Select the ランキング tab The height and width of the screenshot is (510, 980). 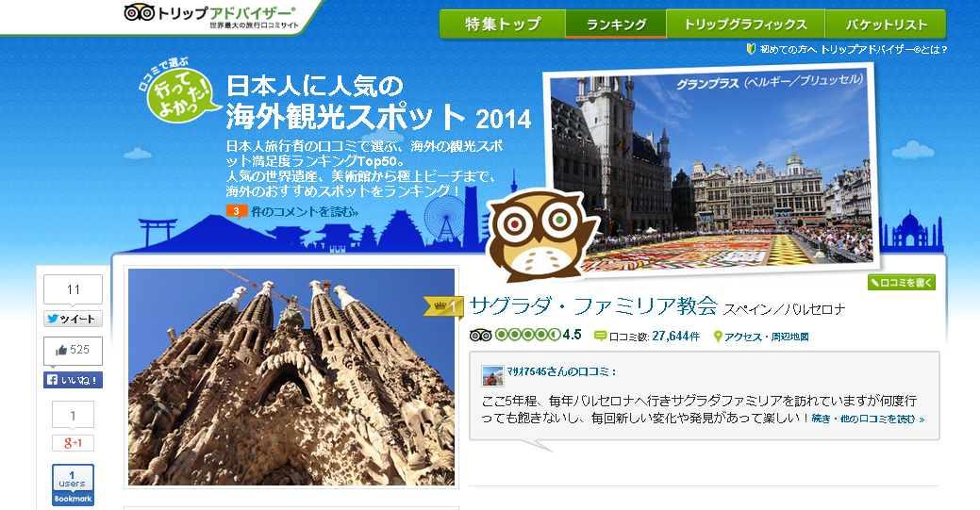tap(616, 25)
